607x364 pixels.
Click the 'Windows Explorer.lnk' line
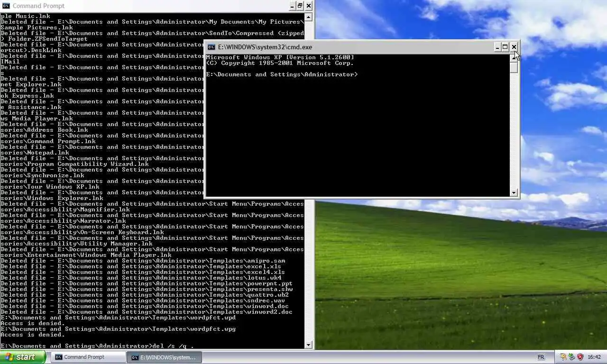click(51, 198)
